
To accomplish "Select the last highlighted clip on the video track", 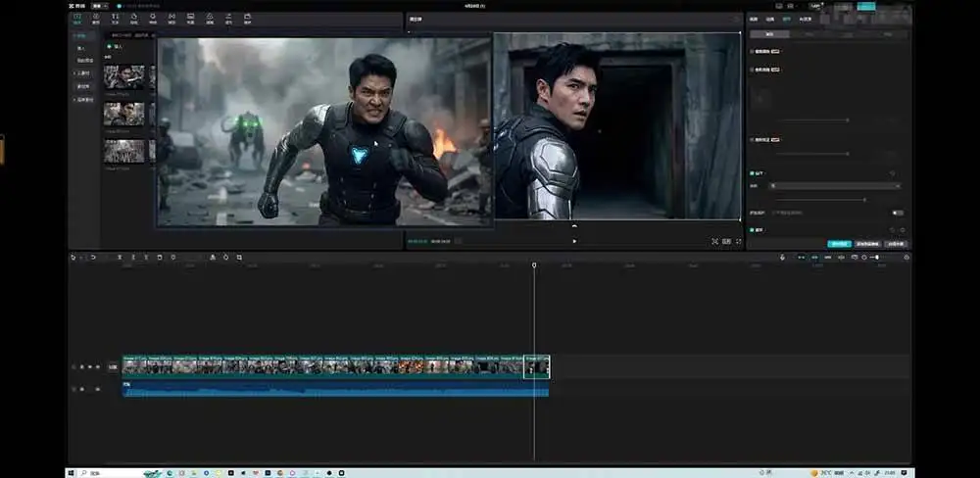I will click(537, 366).
